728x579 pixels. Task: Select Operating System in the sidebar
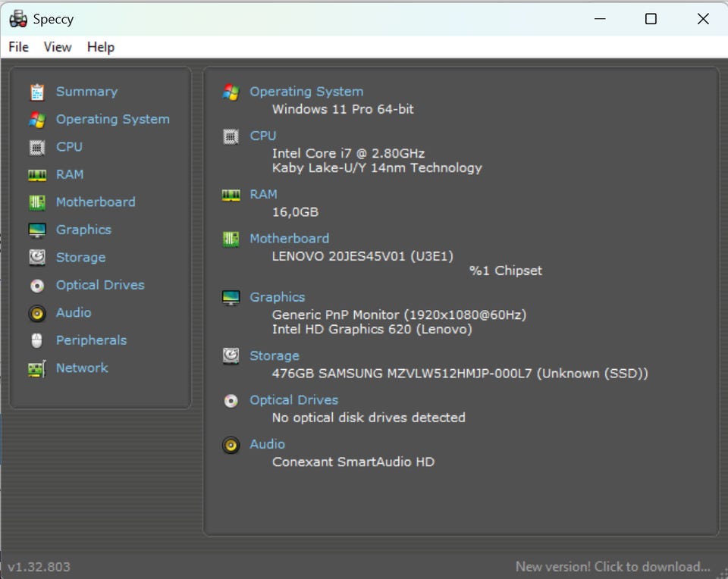(112, 119)
